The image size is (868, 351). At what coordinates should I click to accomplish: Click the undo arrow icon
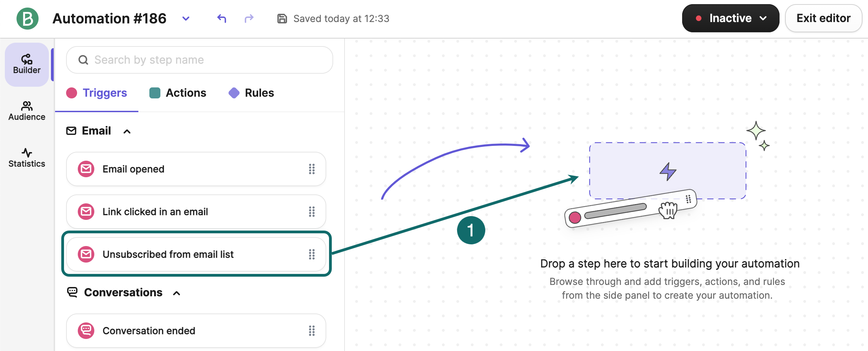click(222, 19)
